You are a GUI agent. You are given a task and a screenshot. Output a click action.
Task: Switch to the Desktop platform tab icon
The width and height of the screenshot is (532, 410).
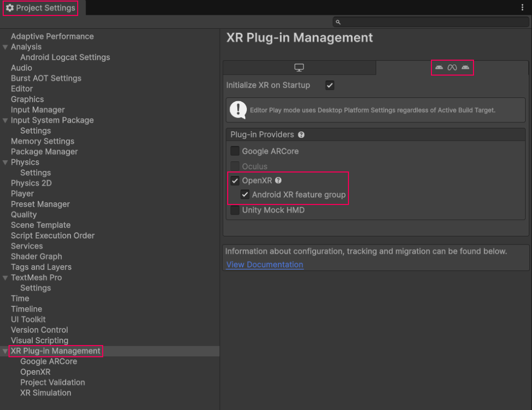pos(300,67)
